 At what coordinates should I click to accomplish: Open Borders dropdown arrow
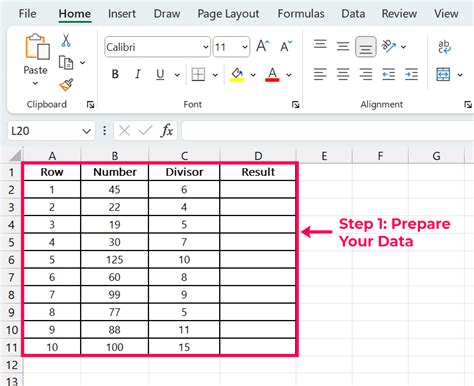215,75
